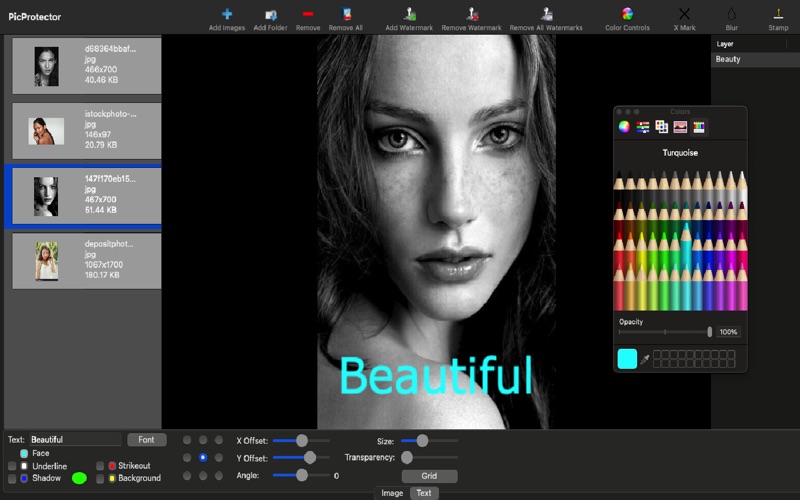Click the Beautiful watermark text on image
800x500 pixels.
tap(436, 376)
